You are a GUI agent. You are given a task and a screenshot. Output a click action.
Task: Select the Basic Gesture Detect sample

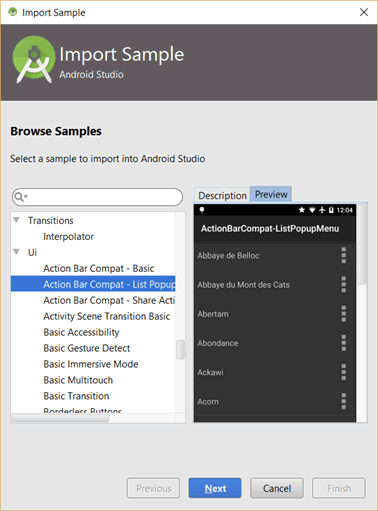point(87,348)
